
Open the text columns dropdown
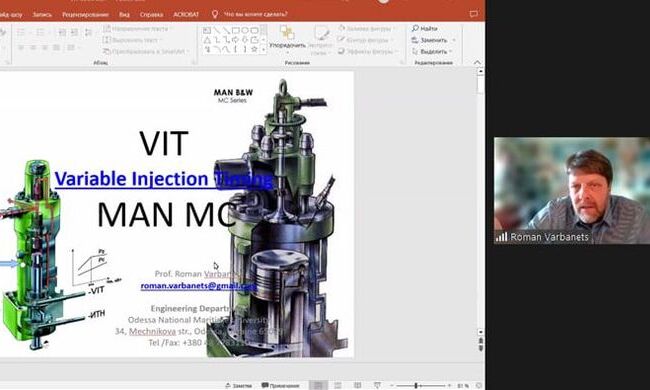[73, 48]
